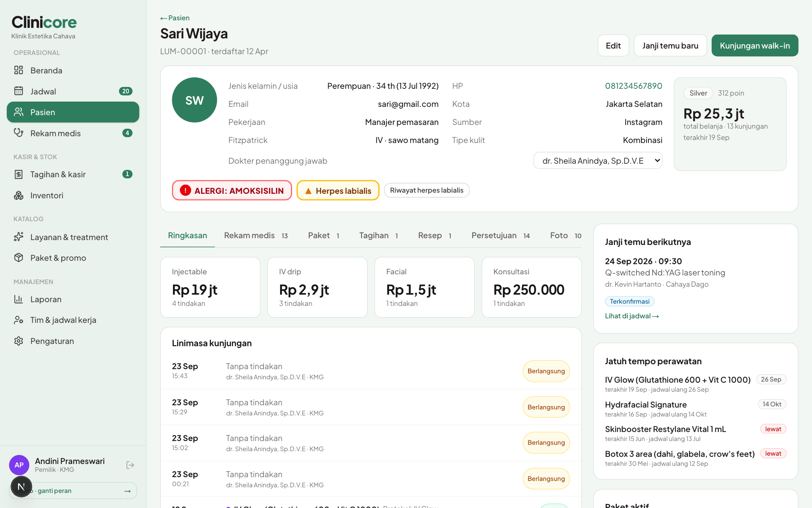Viewport: 812px width, 508px height.
Task: Go back via the Pasien link
Action: pos(175,18)
